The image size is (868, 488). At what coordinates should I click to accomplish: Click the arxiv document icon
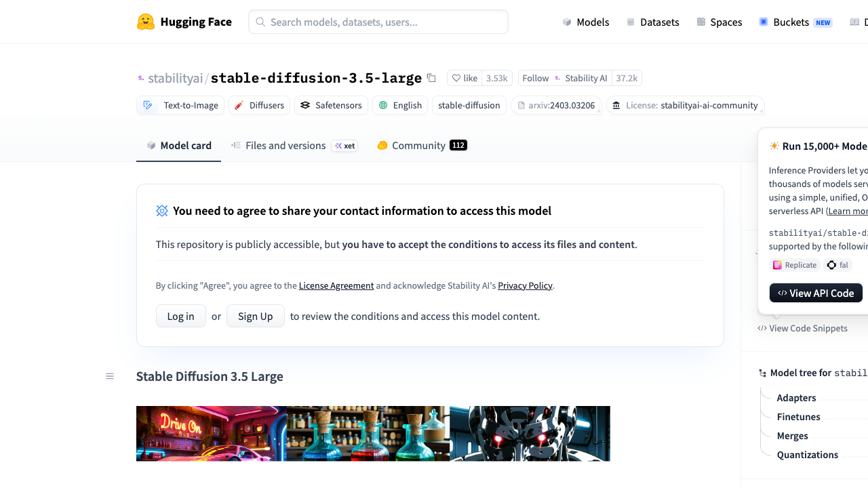click(x=521, y=105)
